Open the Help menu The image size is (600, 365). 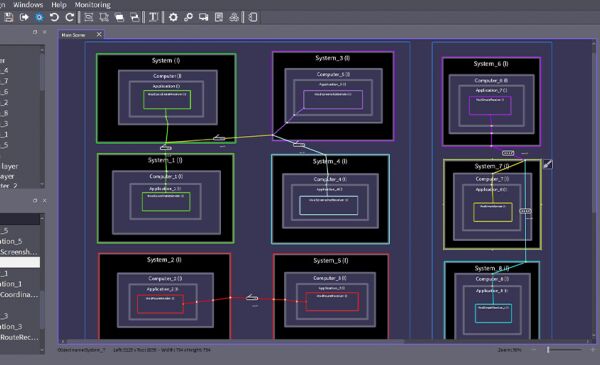59,5
